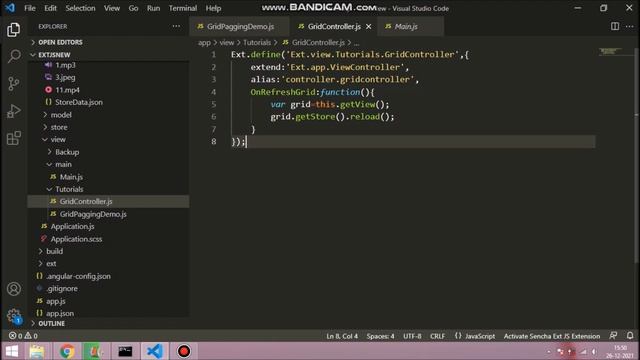Change line ending via CRLF

click(x=437, y=336)
